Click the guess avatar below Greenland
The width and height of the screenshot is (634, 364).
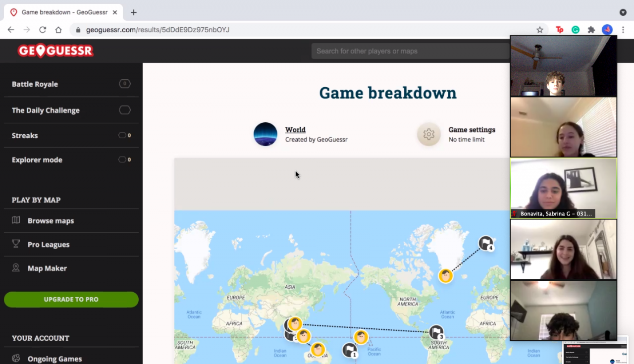[446, 276]
